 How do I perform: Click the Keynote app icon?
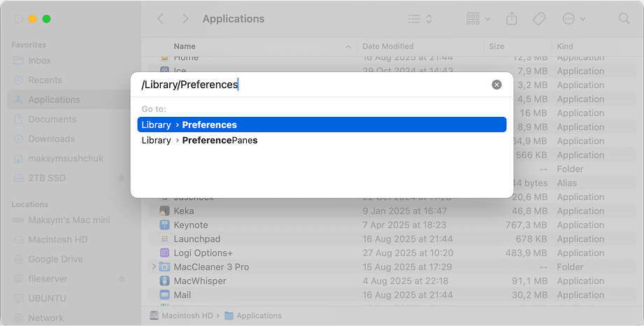[x=164, y=225]
